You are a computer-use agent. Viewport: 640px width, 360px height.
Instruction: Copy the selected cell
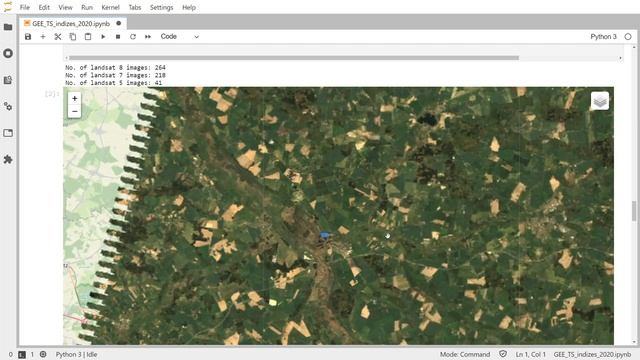tap(73, 37)
